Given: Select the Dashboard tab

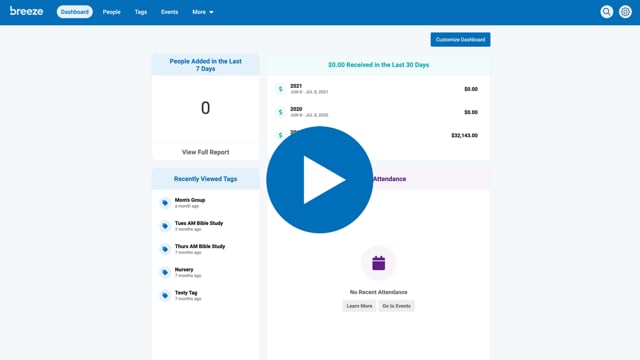Looking at the screenshot, I should point(75,12).
